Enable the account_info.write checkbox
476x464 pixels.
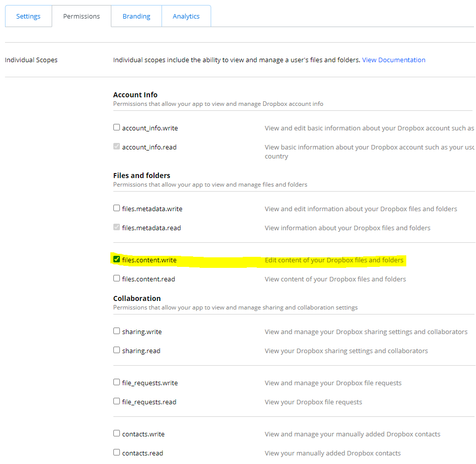coord(117,127)
